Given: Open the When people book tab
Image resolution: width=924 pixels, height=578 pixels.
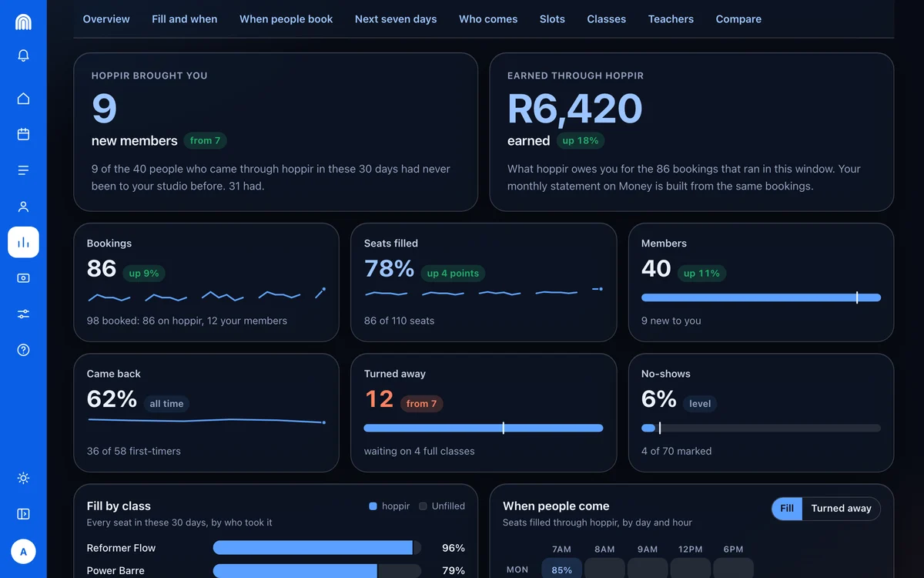Looking at the screenshot, I should tap(286, 18).
